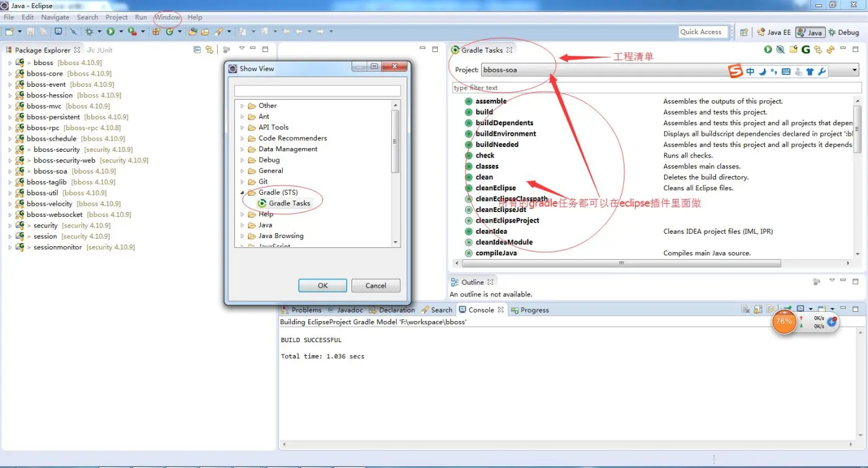Toggle Link with Editor in Package Explorer
868x468 pixels.
pos(210,50)
